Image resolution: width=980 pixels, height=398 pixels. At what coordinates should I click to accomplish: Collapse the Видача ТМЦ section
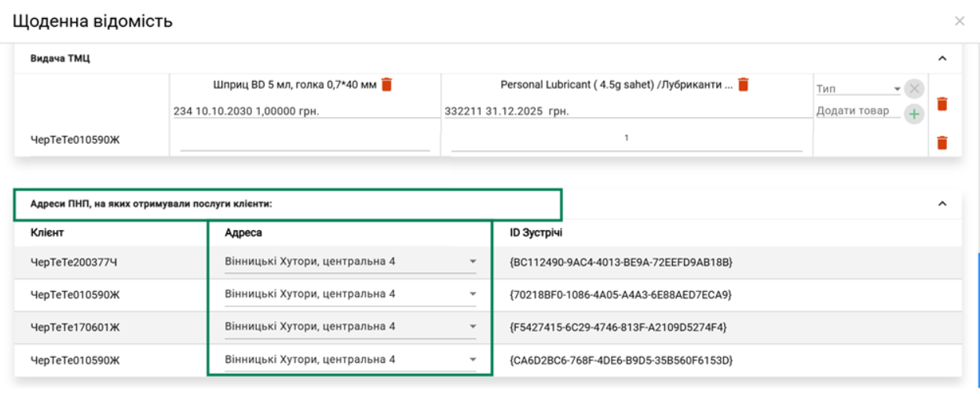coord(943,58)
